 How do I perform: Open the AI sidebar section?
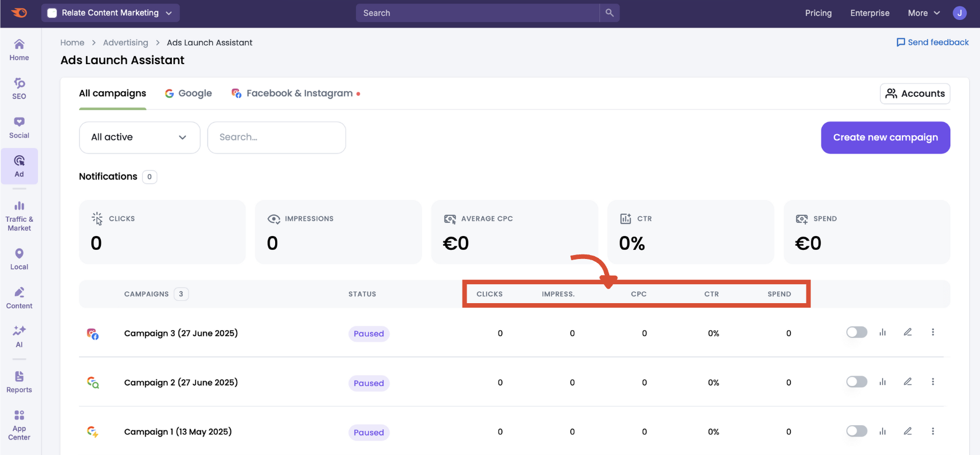(x=19, y=337)
